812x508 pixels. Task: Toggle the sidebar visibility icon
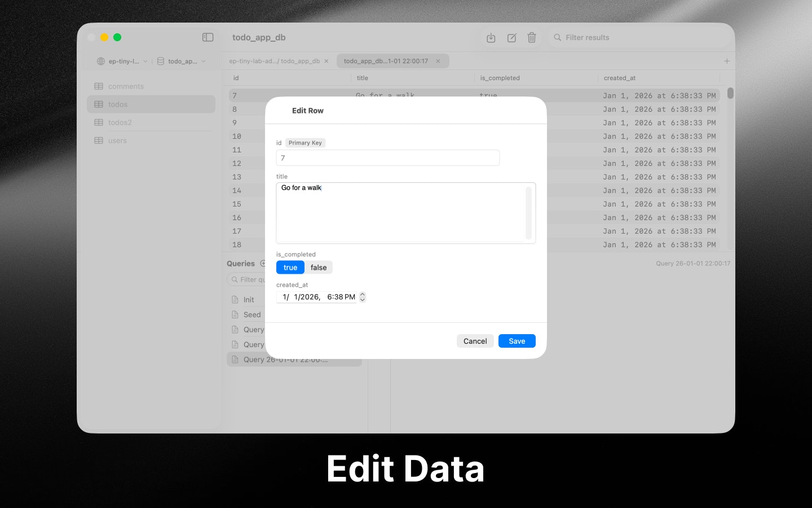point(208,37)
